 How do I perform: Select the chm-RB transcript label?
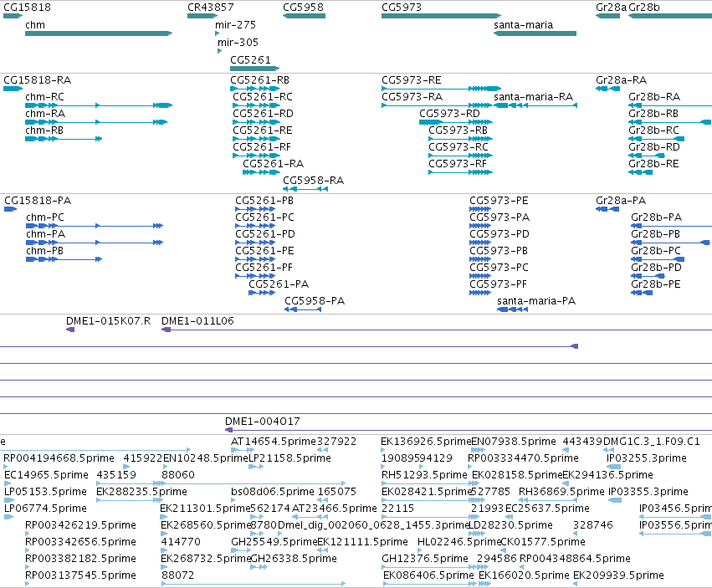(44, 130)
